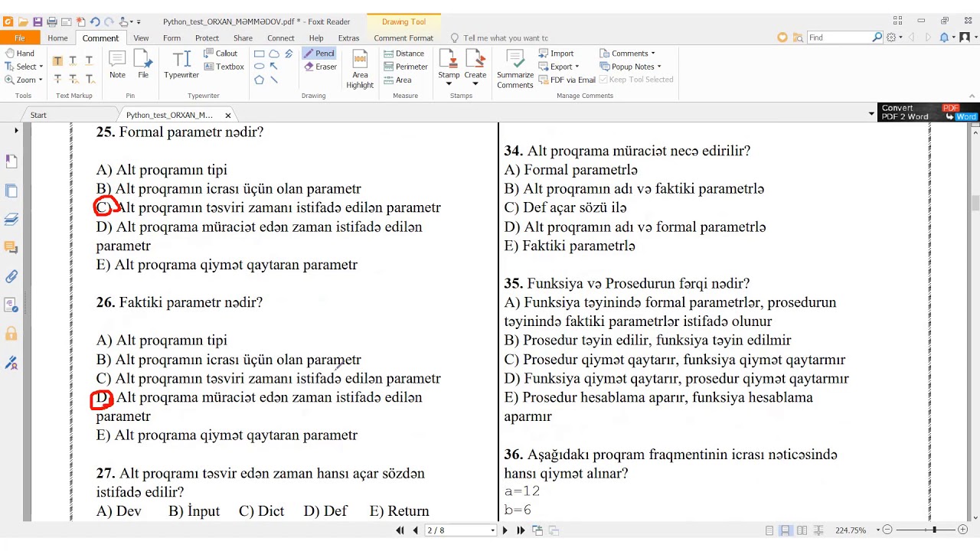
Task: Switch to continuous facing view mode
Action: [x=818, y=530]
